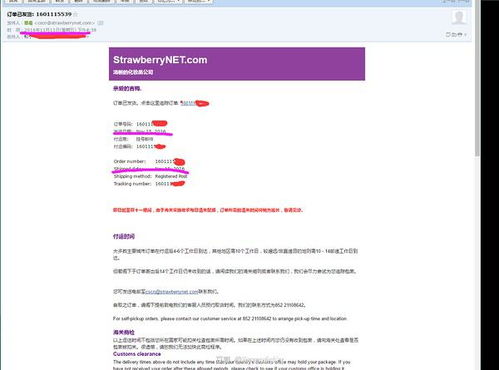Open the contact card icon beside sender address
This screenshot has width=499, height=370.
(100, 23)
